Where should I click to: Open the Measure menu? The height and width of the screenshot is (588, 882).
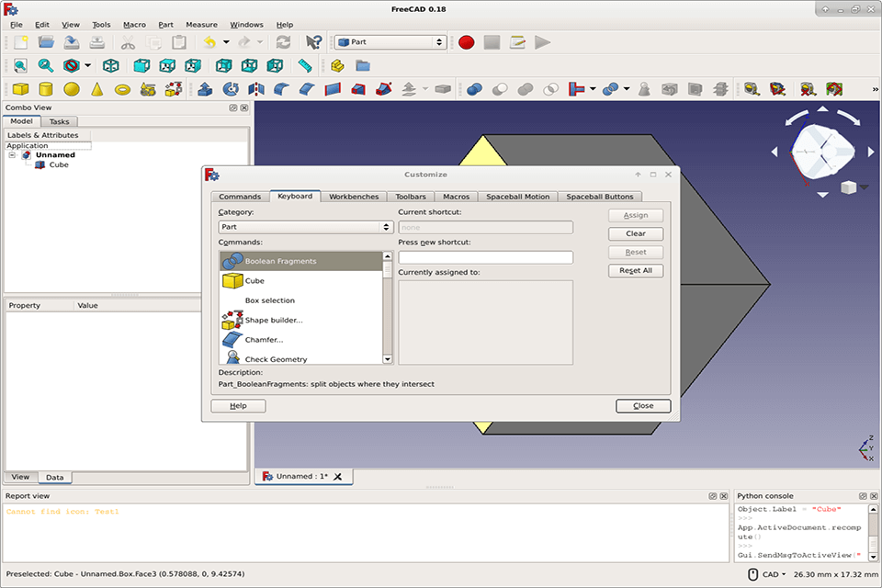(x=201, y=25)
